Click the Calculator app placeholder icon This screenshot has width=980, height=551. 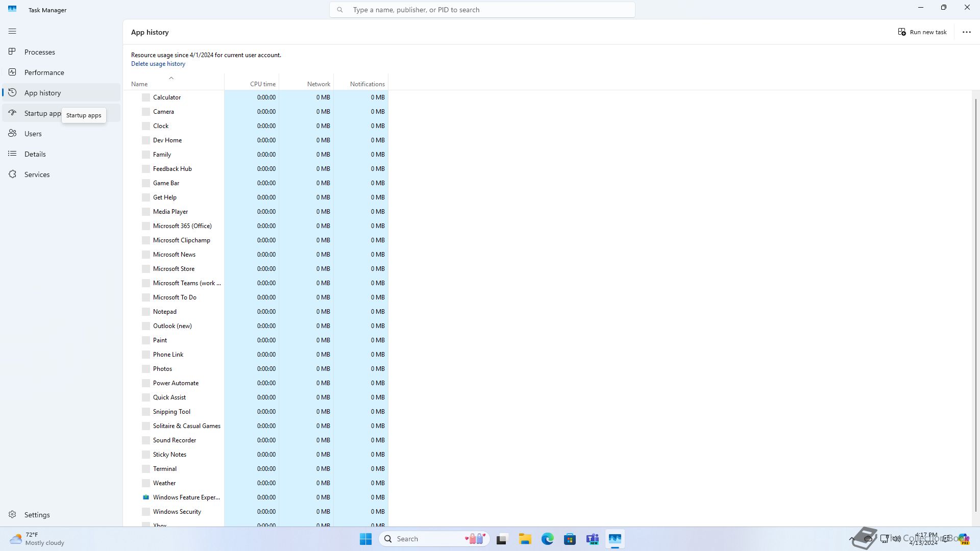[x=146, y=97]
